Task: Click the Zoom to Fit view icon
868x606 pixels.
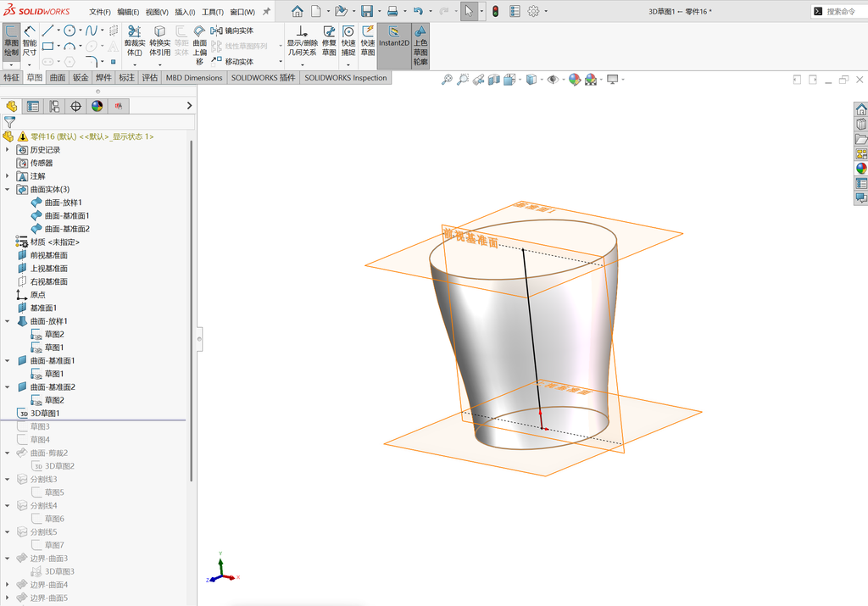Action: click(447, 80)
